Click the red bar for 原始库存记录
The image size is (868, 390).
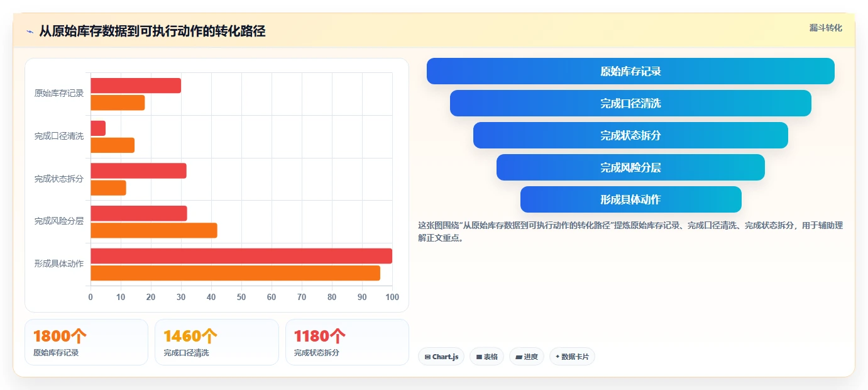click(136, 86)
